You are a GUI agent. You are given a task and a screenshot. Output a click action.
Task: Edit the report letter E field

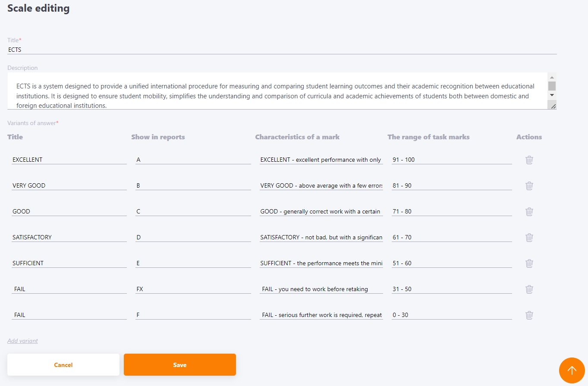click(x=193, y=263)
